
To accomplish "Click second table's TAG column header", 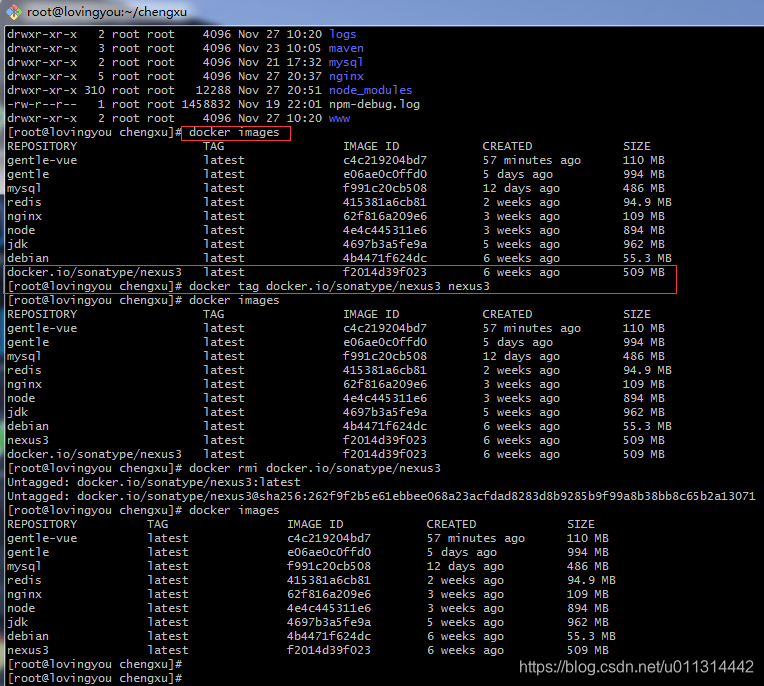I will point(213,314).
